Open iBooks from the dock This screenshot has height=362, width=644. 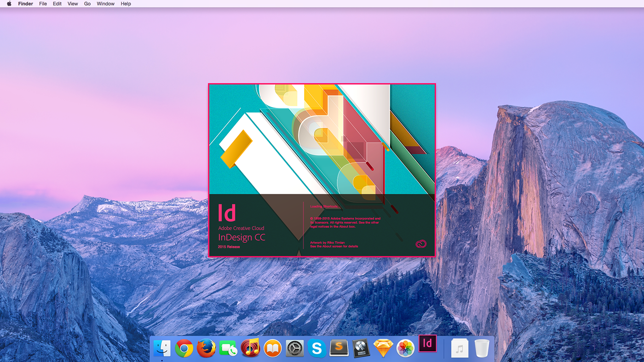[272, 349]
